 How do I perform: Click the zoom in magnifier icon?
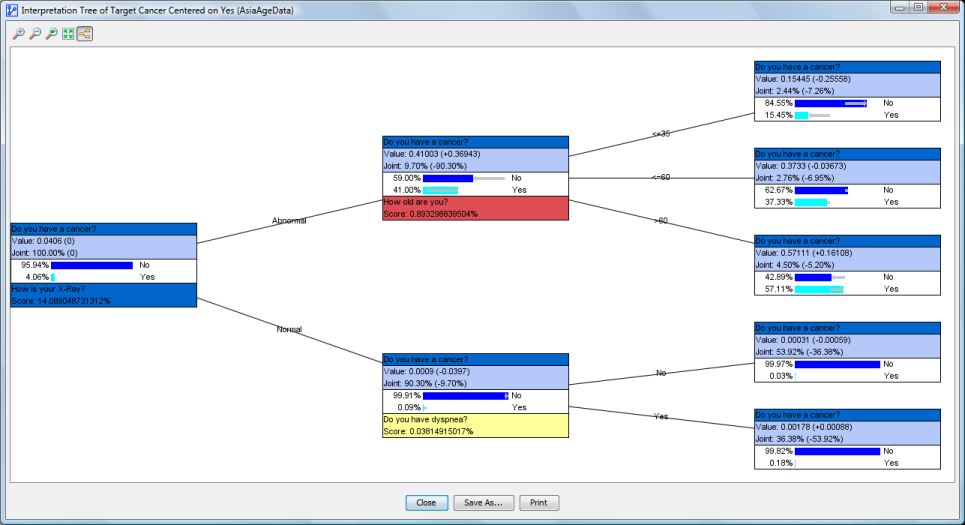(18, 33)
